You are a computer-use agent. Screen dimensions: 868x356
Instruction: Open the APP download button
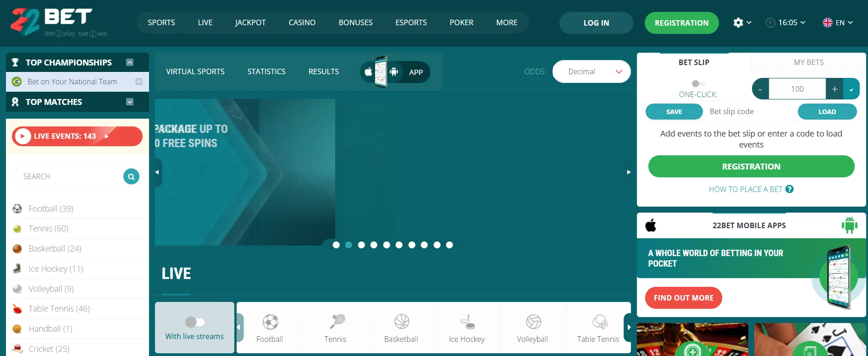pos(395,72)
